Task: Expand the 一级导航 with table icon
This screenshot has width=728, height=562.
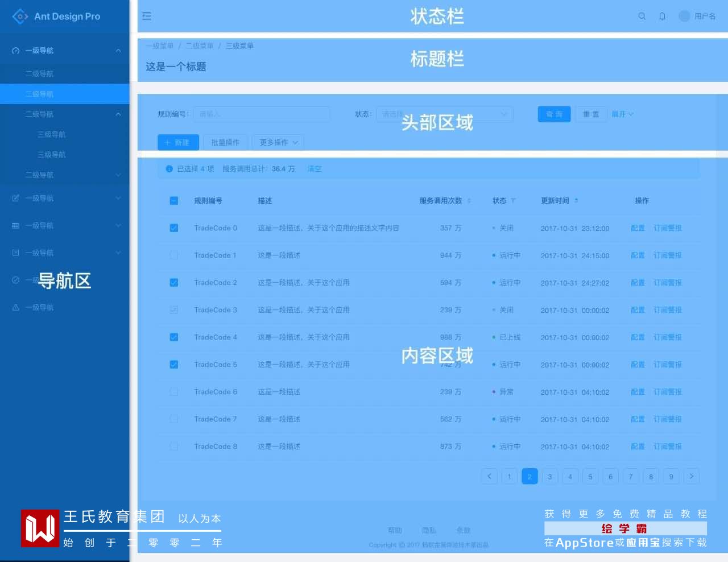Action: point(118,225)
